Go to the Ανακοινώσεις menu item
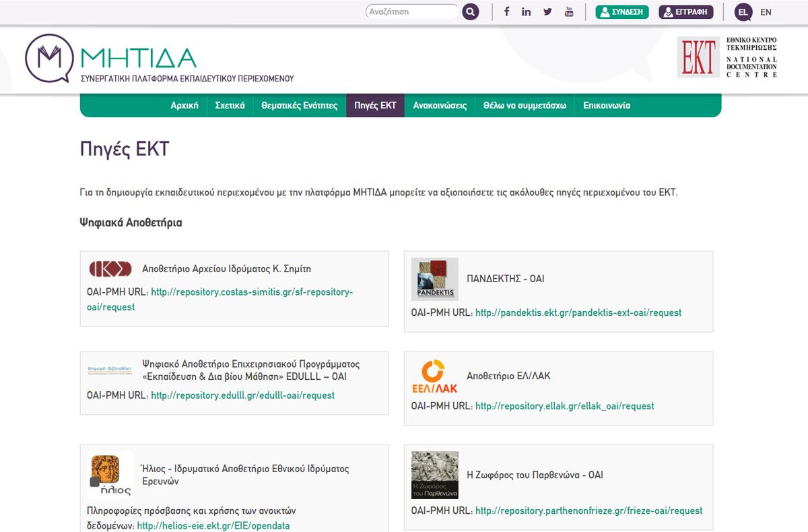808x532 pixels. (x=440, y=106)
